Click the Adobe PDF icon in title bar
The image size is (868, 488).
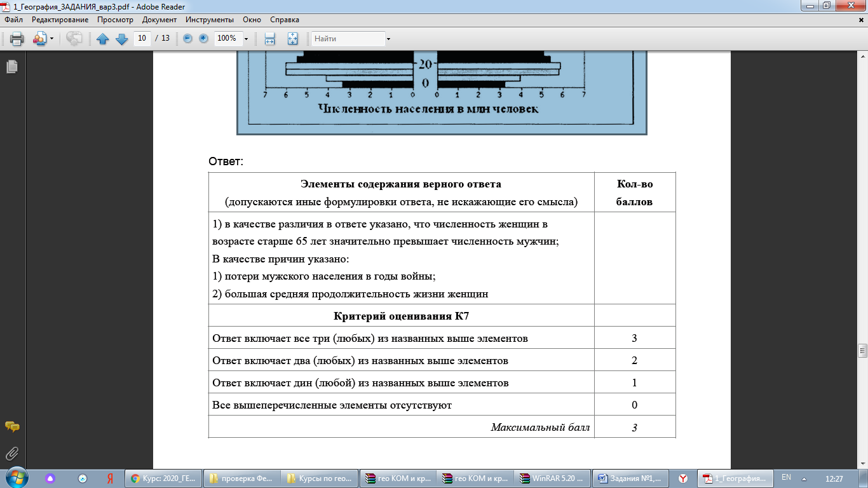pos(6,6)
